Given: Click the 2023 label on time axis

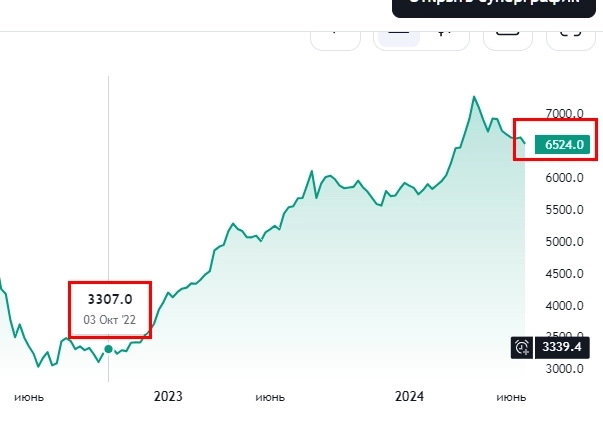Looking at the screenshot, I should pyautogui.click(x=168, y=397).
